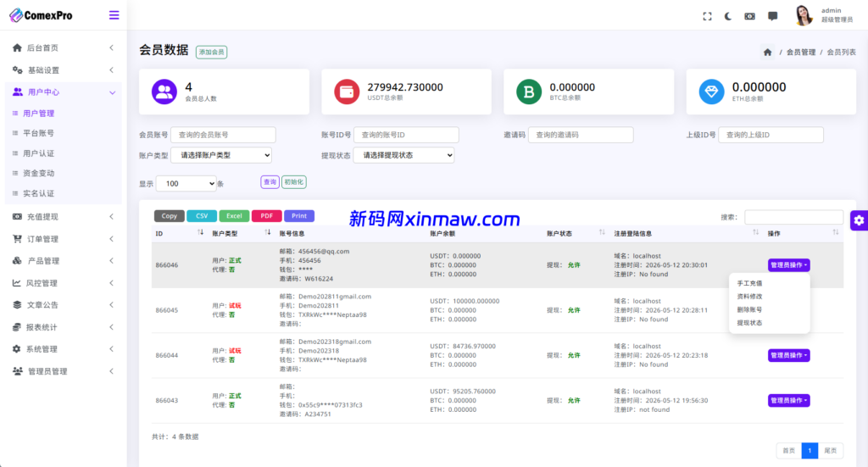Screen dimensions: 868x467
Task: Open the chat message icon in the top bar
Action: click(773, 17)
